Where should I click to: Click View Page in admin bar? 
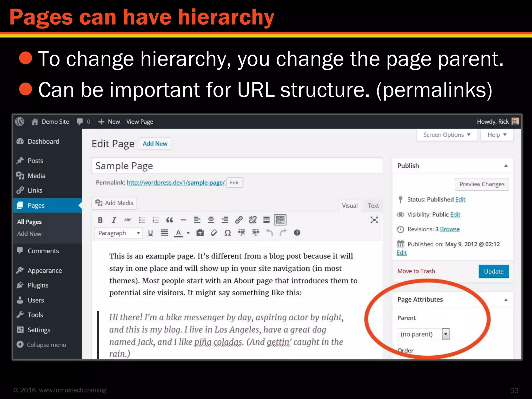click(140, 122)
